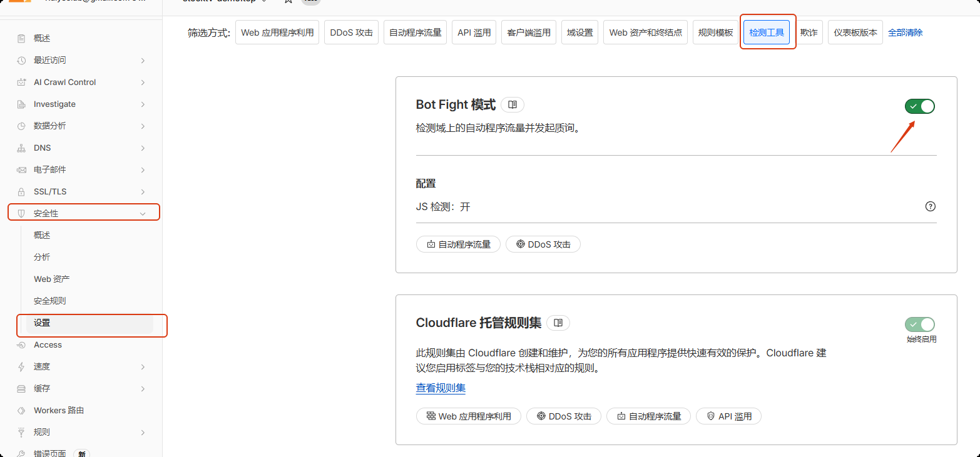Open the 查看规则集 link

click(x=441, y=388)
